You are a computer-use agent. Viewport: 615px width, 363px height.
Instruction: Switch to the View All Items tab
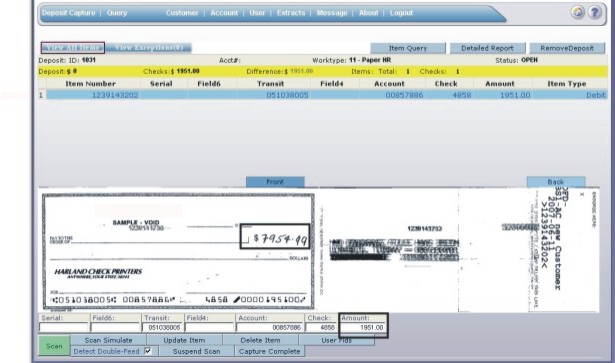click(73, 48)
